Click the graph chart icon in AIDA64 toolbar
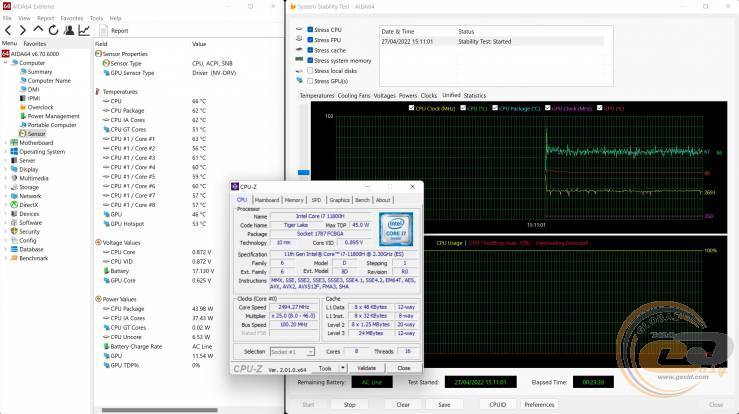The image size is (739, 414). click(x=84, y=31)
